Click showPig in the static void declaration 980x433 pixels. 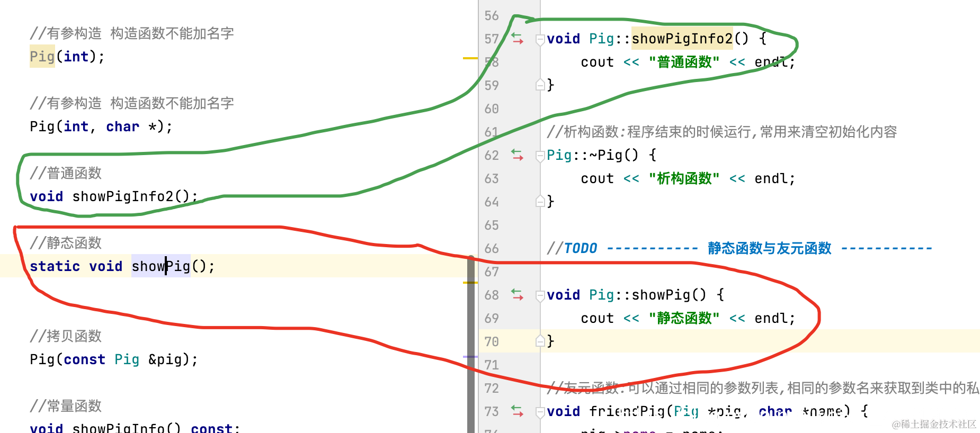pos(161,266)
